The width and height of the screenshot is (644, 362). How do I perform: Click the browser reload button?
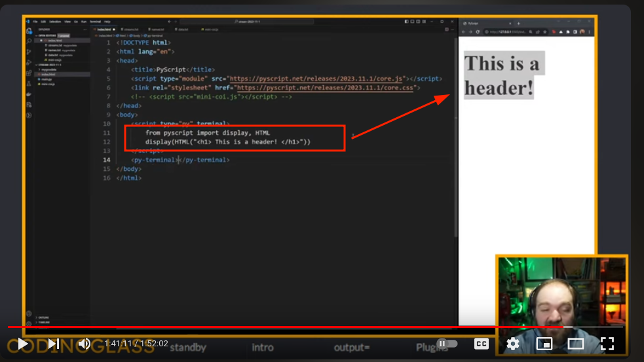tap(478, 31)
